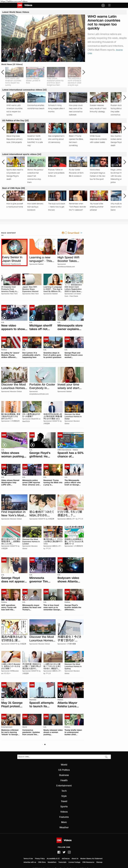This screenshot has width=128, height=868.
Task: Open Entertainment section from the footer menu
Action: 64,785
